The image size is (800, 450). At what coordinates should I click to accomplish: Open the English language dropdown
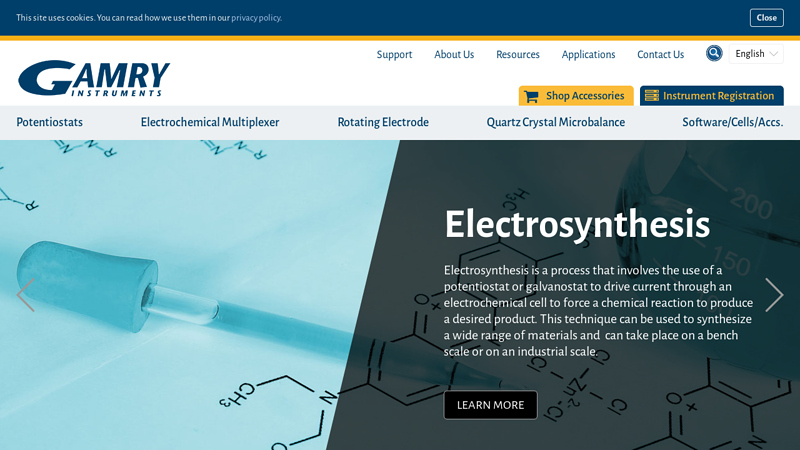click(756, 54)
